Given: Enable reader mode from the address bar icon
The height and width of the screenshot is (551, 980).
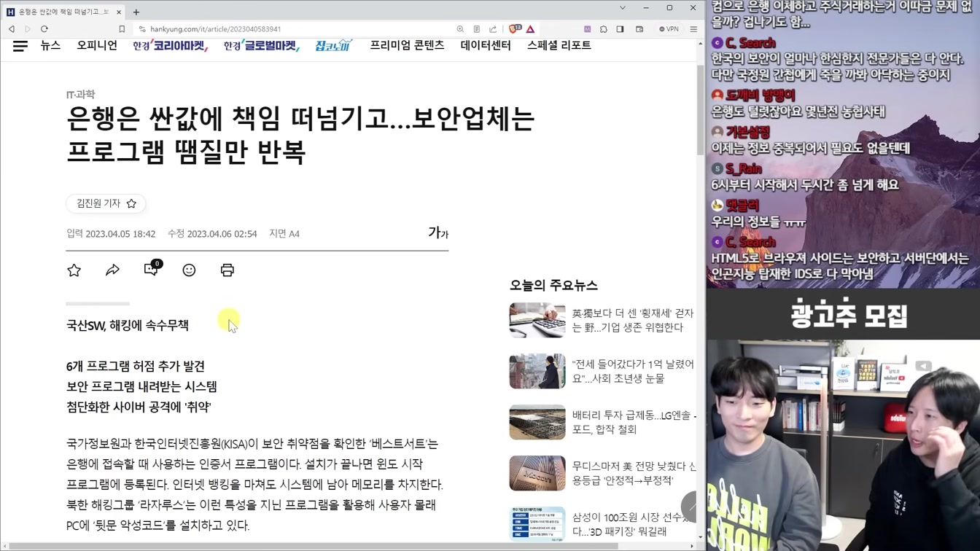Looking at the screenshot, I should pyautogui.click(x=476, y=29).
